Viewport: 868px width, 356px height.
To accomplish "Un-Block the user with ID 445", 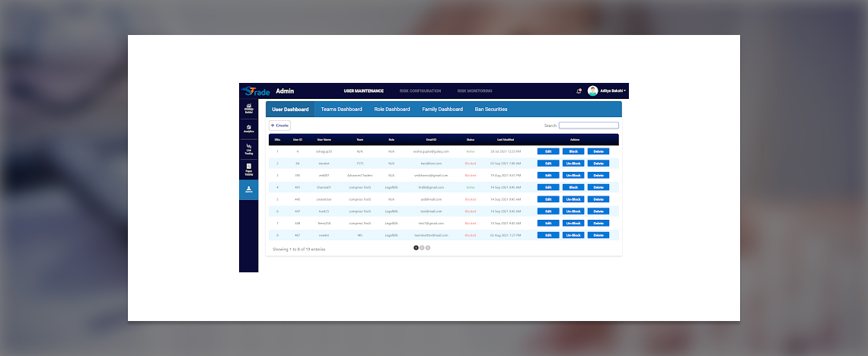I will point(573,199).
